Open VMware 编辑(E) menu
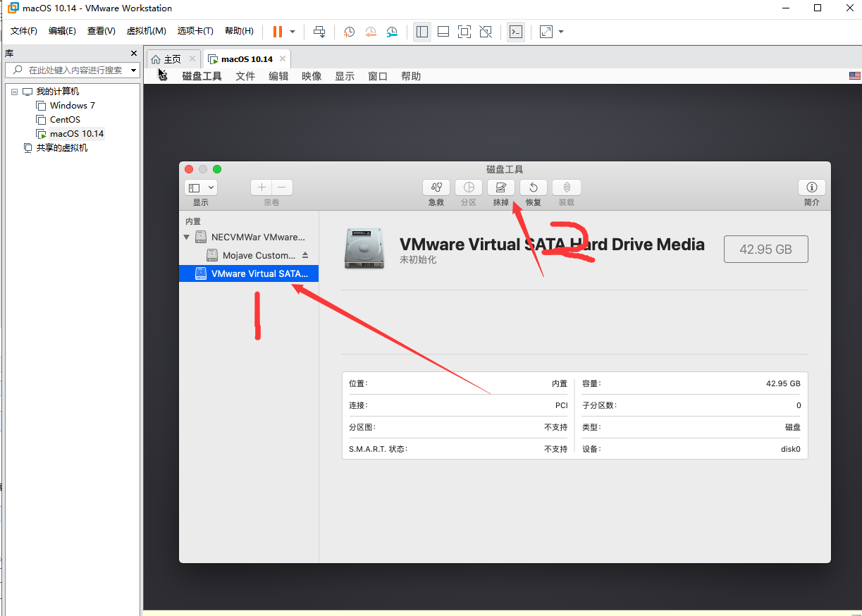 point(62,31)
